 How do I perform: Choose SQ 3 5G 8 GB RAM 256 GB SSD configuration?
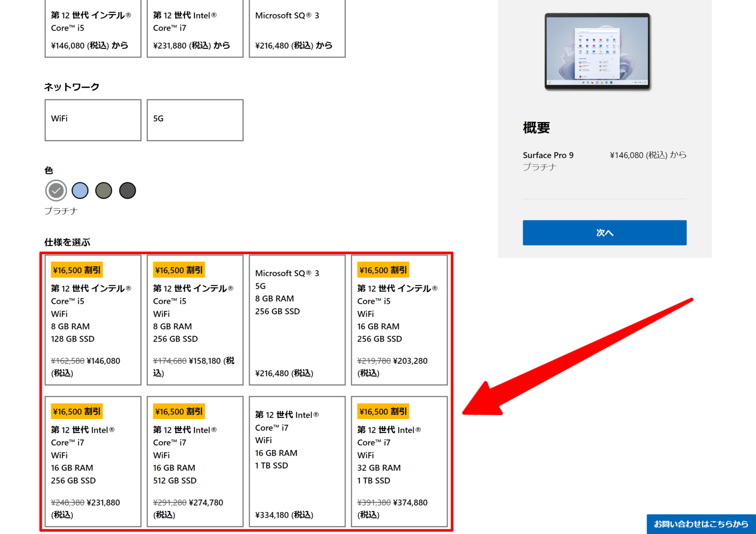click(x=297, y=320)
